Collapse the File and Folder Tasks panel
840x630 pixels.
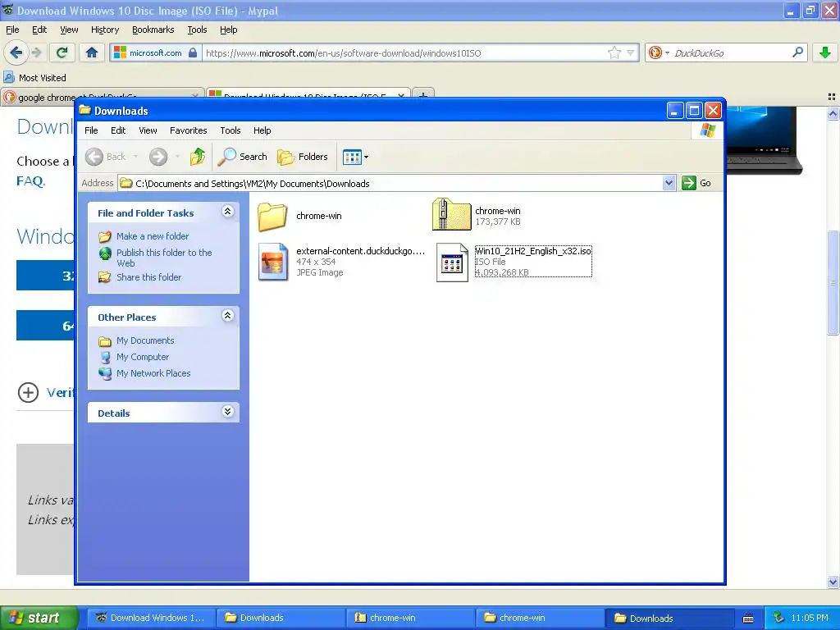[x=228, y=212]
